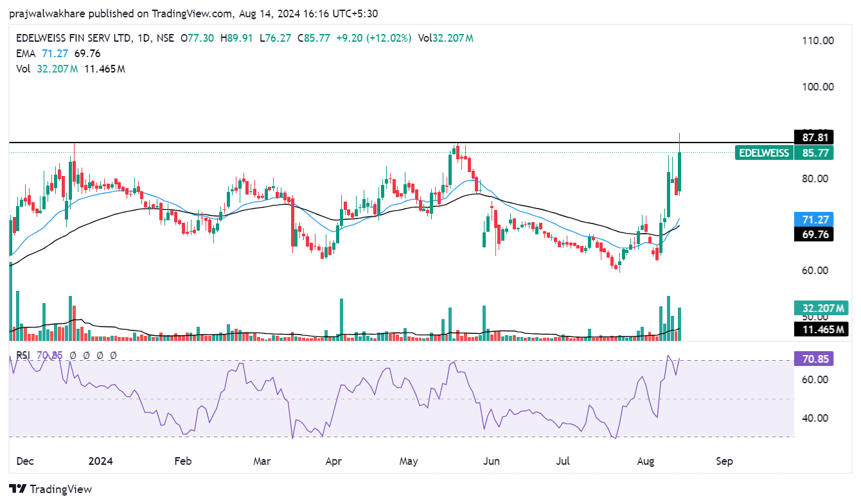Click the 87.81 horizontal line price label
The width and height of the screenshot is (861, 504).
(x=813, y=137)
